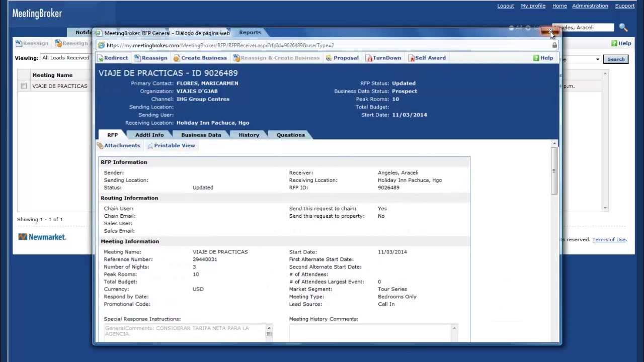Click the RFP ID value 9026489
Screen dimensions: 644x362
[388, 188]
